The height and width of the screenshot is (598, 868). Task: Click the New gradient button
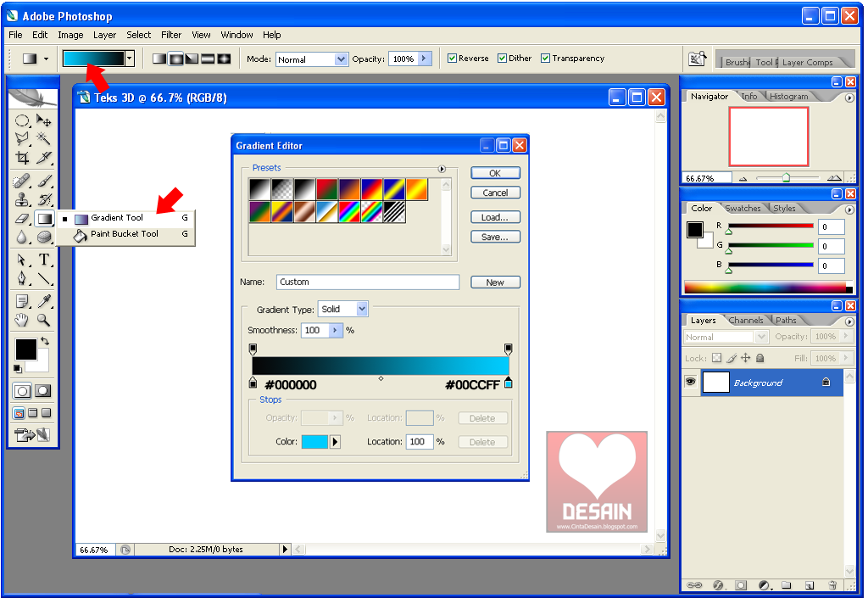[x=495, y=282]
